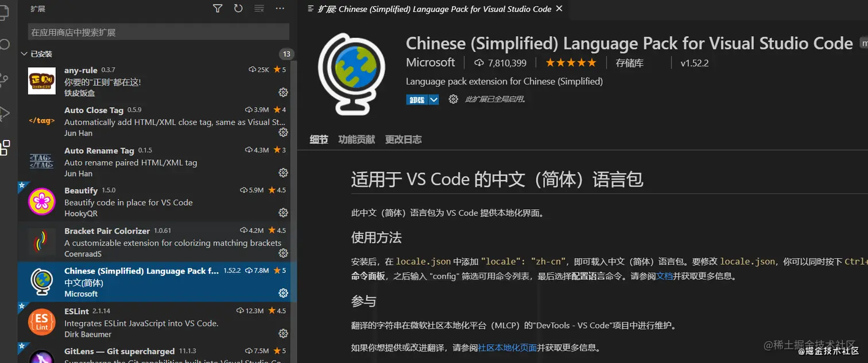Open manage gear for any-rule extension
Viewport: 868px width, 363px height.
[x=283, y=92]
